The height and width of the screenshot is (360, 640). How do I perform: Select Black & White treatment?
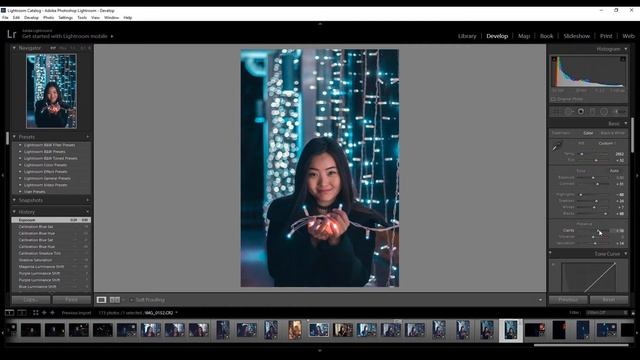tap(613, 133)
